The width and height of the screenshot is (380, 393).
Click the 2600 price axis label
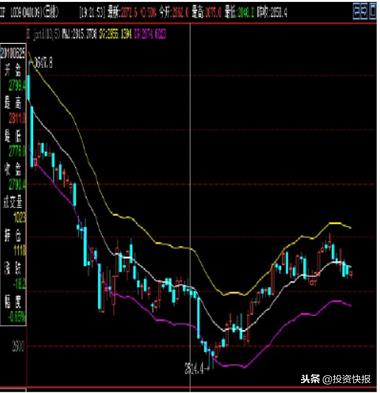click(x=18, y=347)
